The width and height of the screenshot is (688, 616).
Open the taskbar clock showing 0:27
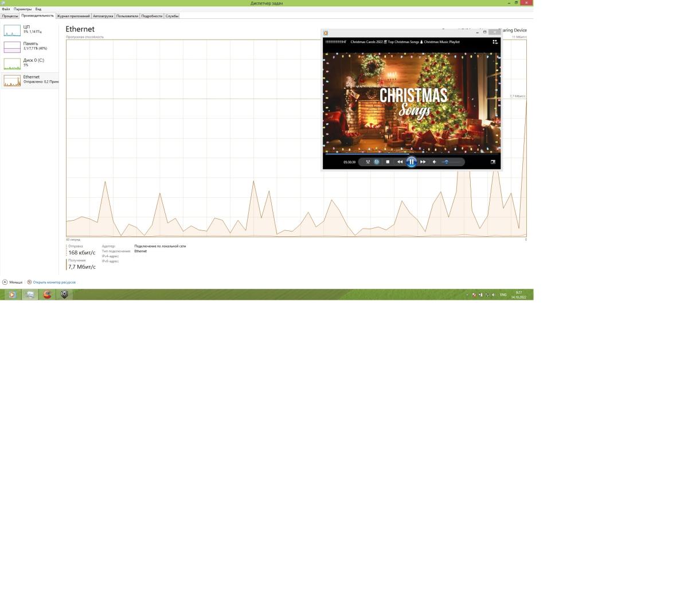tap(519, 295)
